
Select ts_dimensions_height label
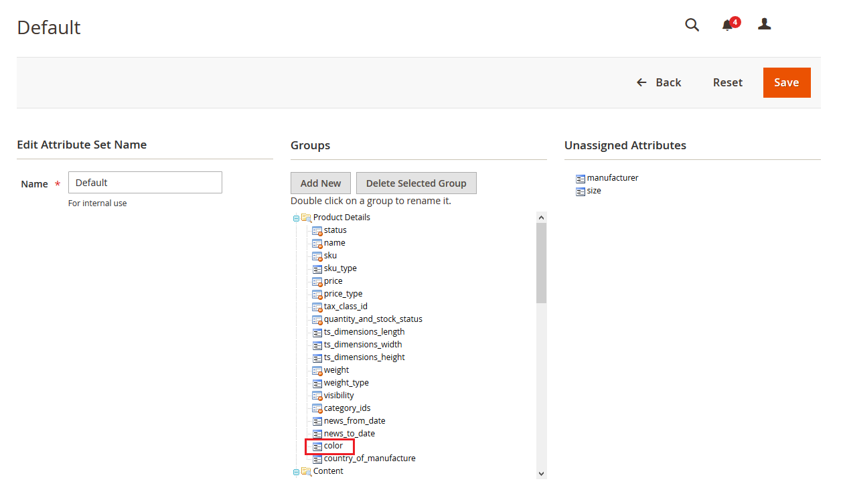coord(364,357)
